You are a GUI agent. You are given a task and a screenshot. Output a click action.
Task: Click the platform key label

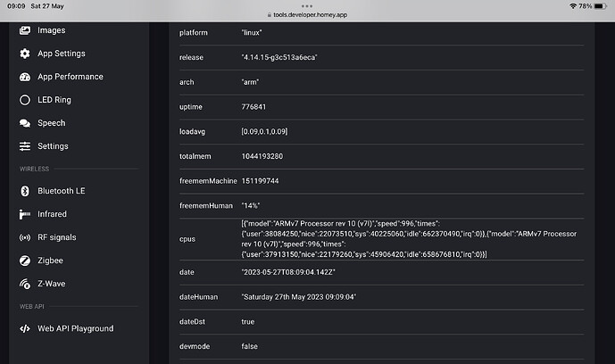[194, 32]
